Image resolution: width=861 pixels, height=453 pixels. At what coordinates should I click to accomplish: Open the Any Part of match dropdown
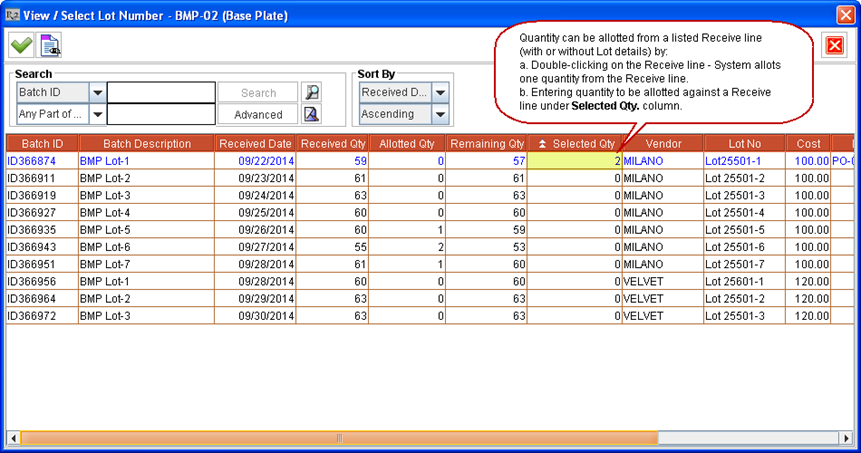[97, 114]
